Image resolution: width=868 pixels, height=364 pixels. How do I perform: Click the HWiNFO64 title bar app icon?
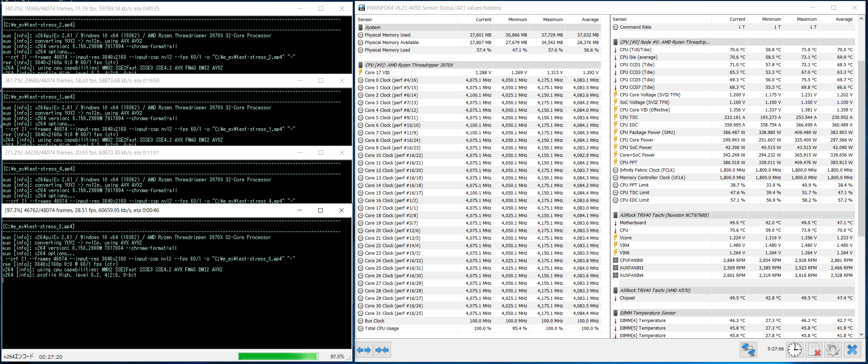(x=362, y=8)
